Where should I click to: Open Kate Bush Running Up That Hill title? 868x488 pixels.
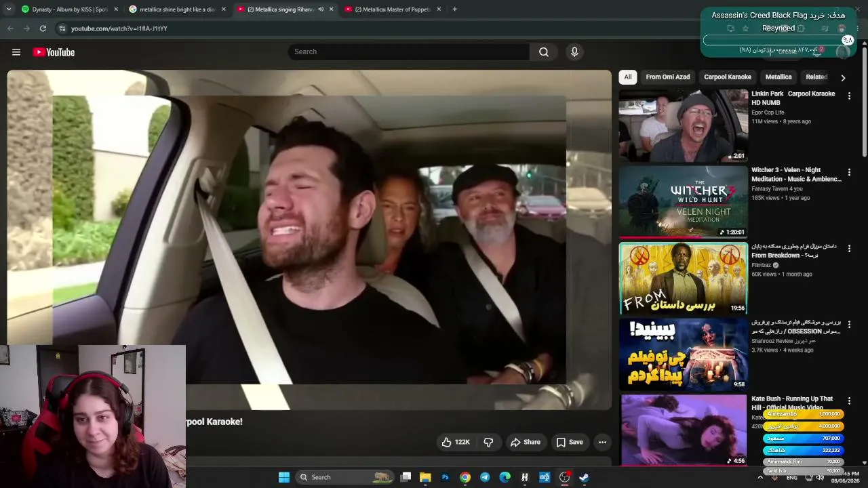coord(792,403)
